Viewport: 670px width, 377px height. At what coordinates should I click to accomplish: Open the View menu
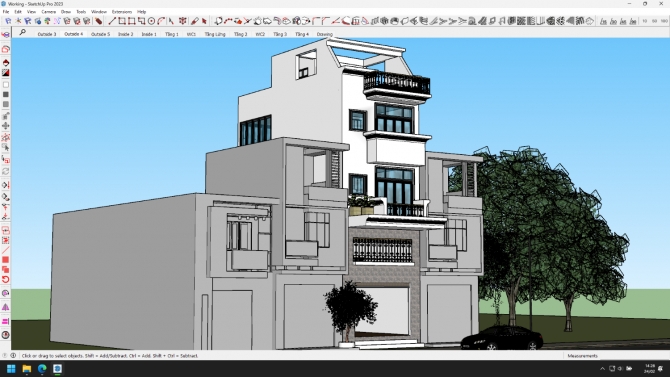pos(31,12)
